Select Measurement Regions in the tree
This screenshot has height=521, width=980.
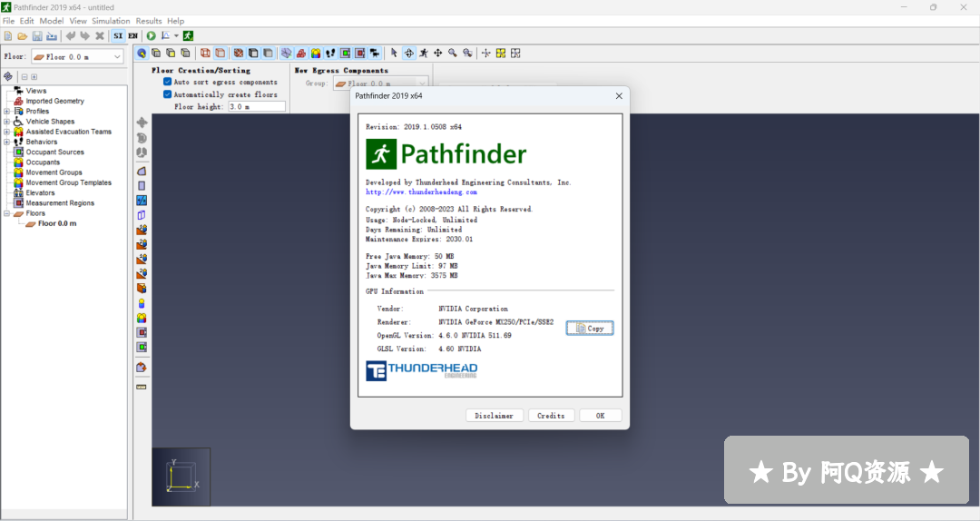click(x=59, y=202)
